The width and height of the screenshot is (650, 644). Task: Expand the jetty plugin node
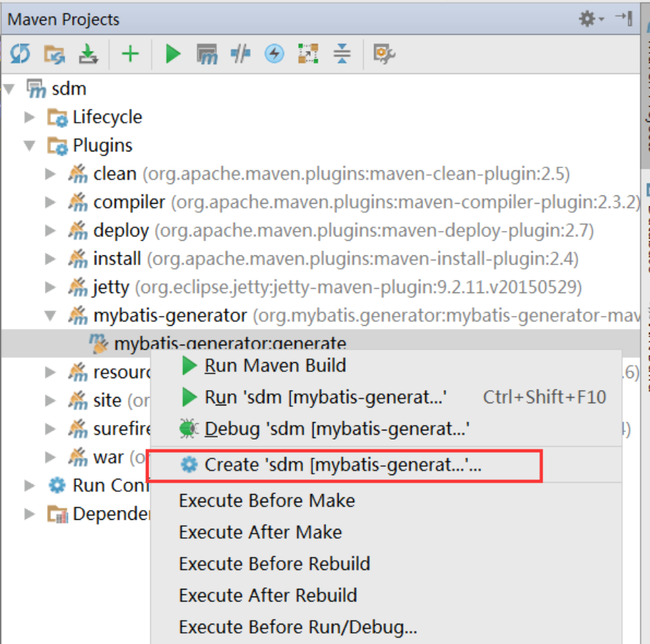click(x=50, y=287)
